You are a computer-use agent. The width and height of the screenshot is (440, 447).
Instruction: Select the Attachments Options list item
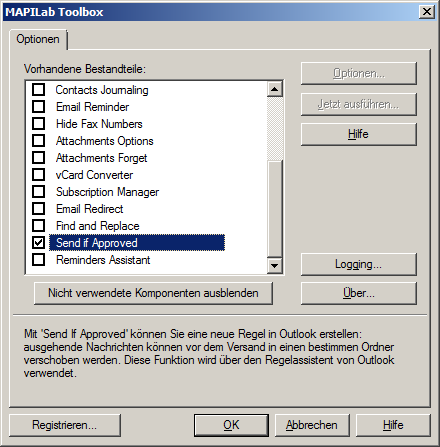pyautogui.click(x=104, y=141)
